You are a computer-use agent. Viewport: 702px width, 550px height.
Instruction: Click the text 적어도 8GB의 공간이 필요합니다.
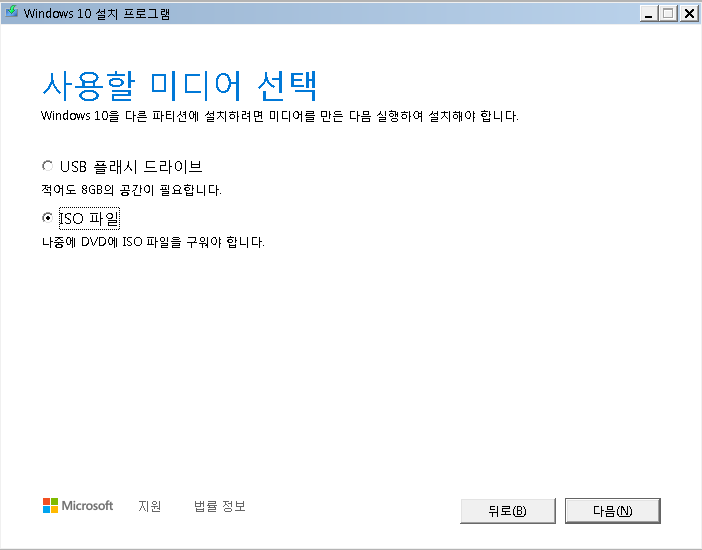pyautogui.click(x=132, y=190)
